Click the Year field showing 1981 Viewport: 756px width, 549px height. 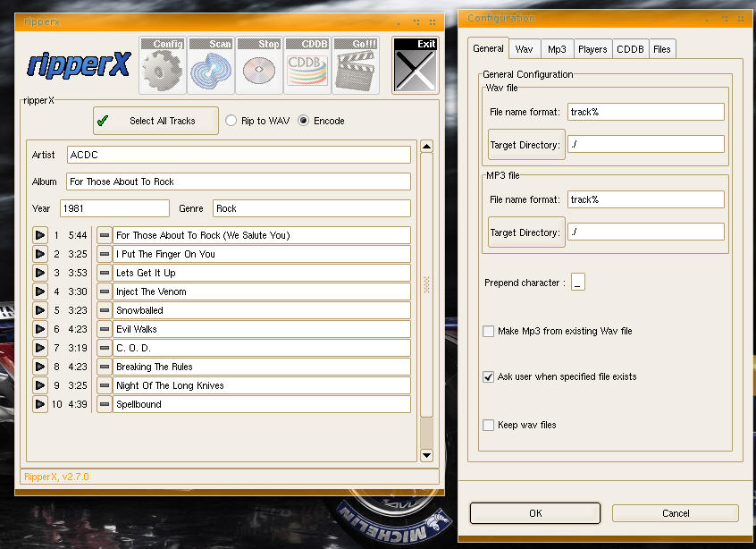tap(114, 208)
